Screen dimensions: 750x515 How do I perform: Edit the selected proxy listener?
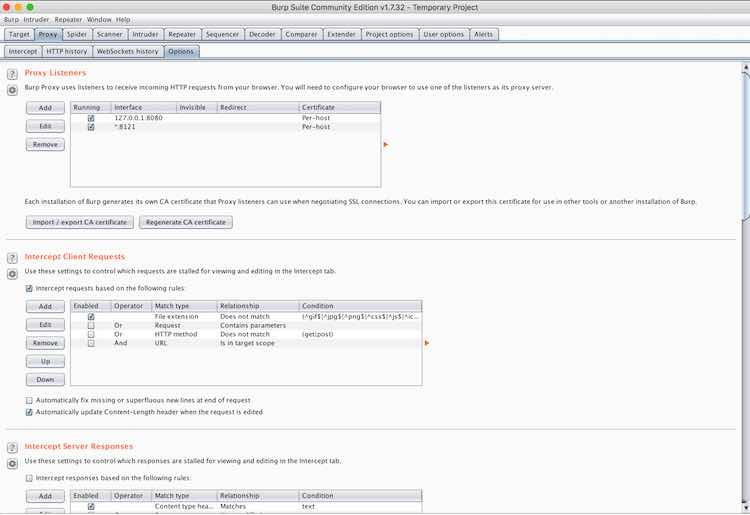tap(45, 126)
